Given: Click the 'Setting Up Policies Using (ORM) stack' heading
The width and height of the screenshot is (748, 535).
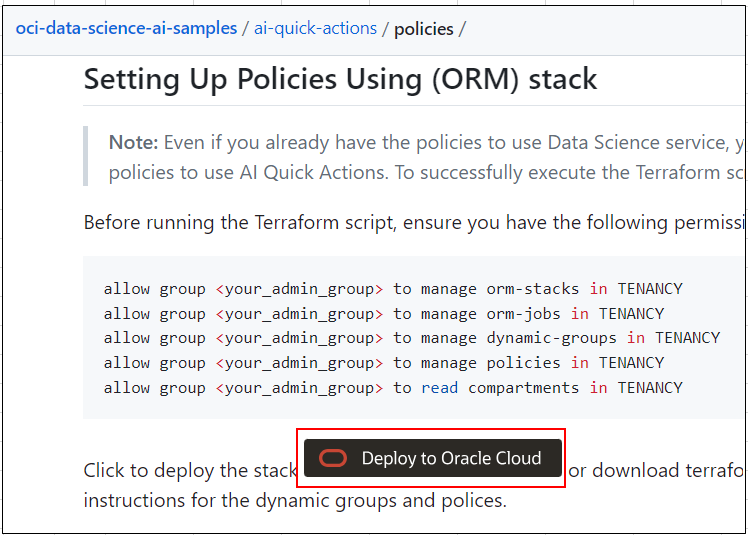Looking at the screenshot, I should (x=340, y=79).
